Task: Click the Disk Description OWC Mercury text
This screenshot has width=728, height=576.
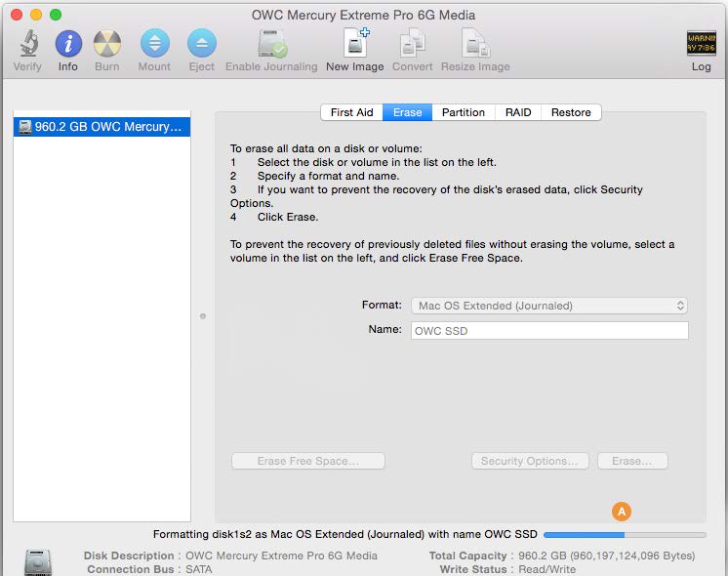Action: point(281,555)
